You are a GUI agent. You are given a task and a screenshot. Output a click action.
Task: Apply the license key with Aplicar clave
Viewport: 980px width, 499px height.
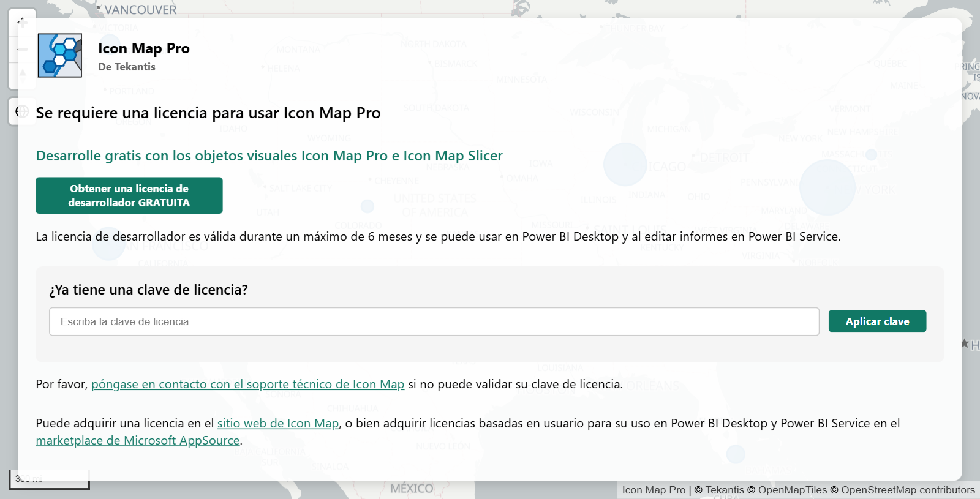(x=877, y=321)
